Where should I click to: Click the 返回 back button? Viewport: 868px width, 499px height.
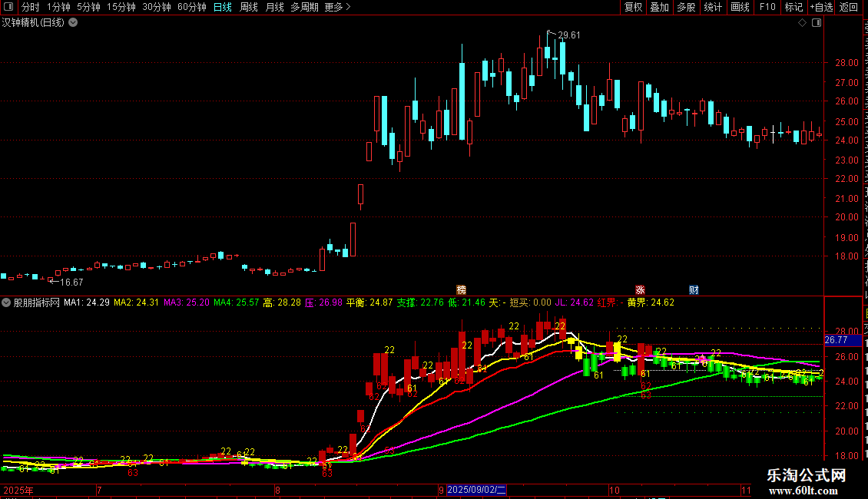pos(849,7)
